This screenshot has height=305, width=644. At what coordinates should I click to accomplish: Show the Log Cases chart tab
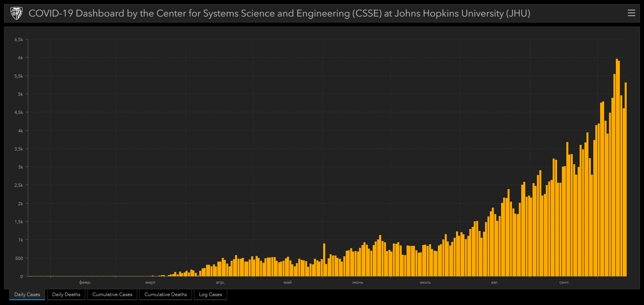(x=211, y=295)
